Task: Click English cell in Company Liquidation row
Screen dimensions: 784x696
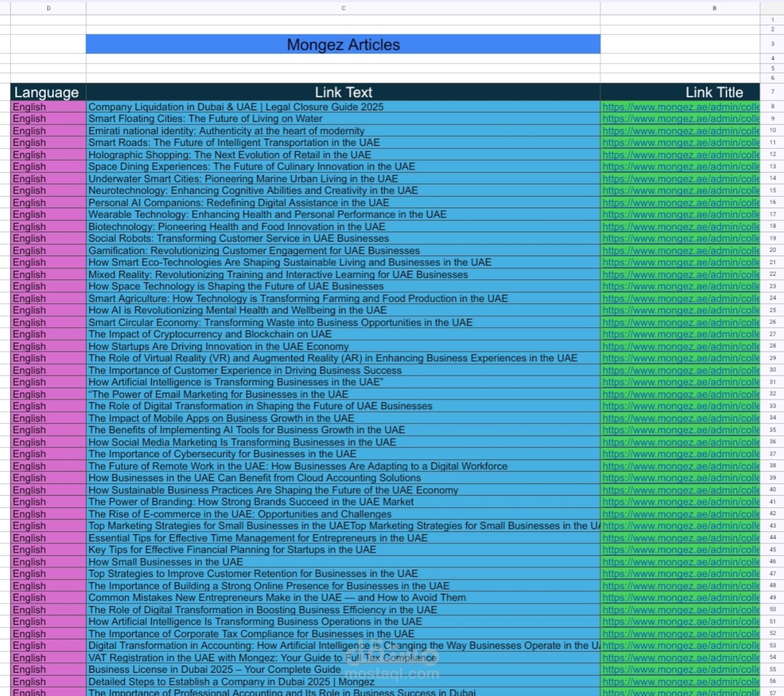Action: pos(48,107)
